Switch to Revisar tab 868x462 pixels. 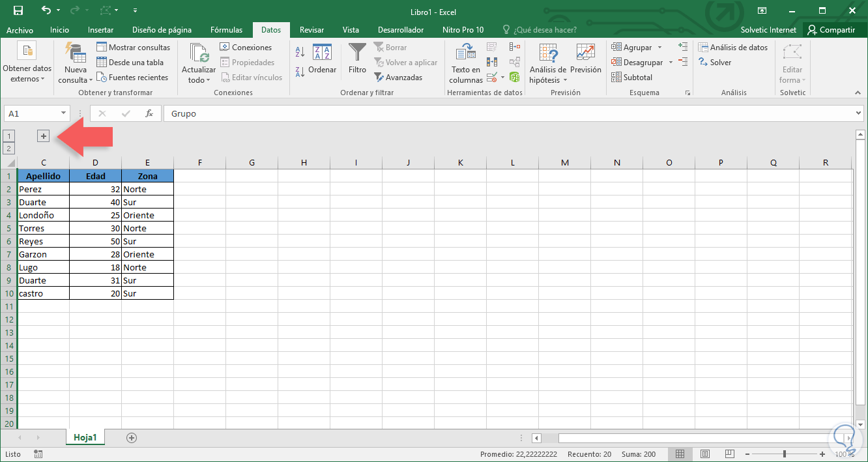pyautogui.click(x=311, y=30)
